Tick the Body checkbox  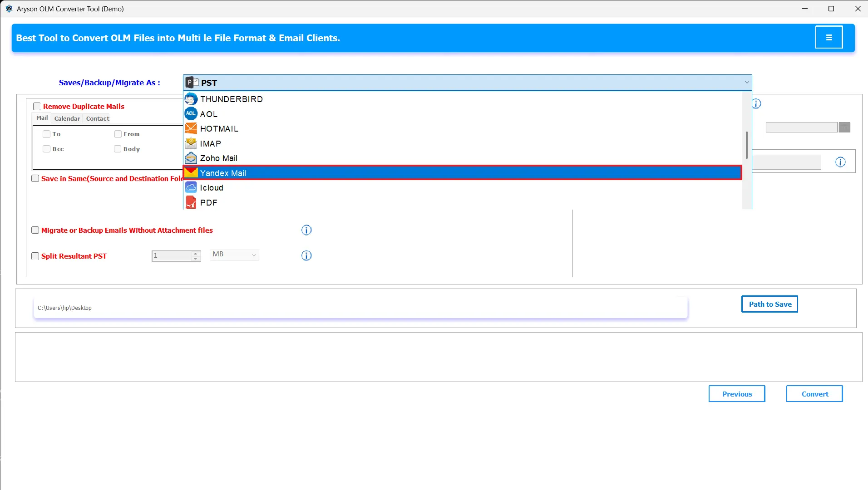click(118, 149)
